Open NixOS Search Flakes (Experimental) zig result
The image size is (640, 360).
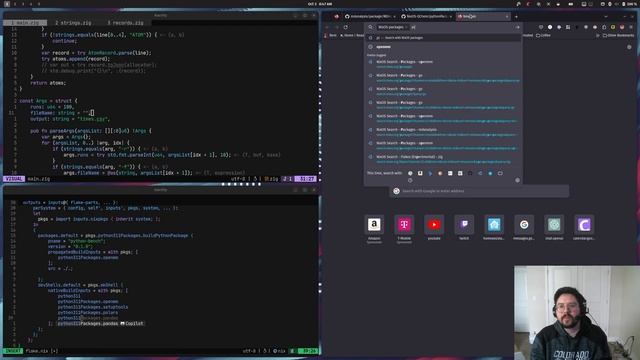[443, 159]
